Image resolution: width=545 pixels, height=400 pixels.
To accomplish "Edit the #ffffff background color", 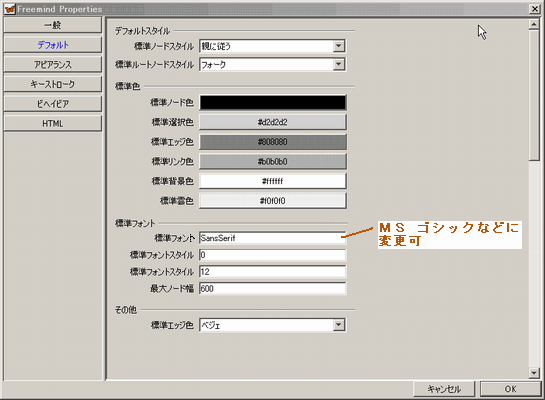I will (x=273, y=181).
